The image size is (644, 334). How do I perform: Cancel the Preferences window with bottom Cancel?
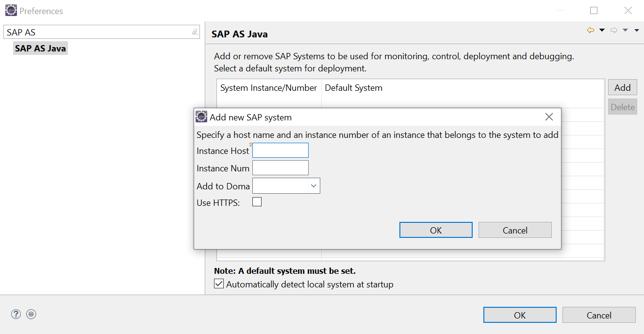point(599,315)
